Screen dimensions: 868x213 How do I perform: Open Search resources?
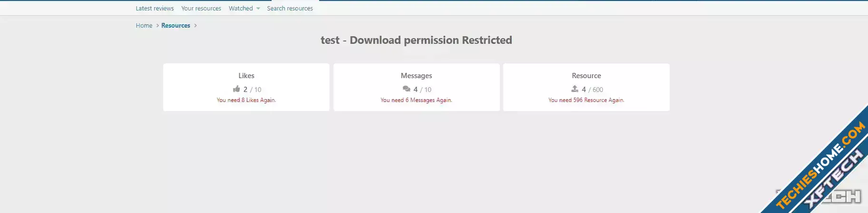point(290,9)
